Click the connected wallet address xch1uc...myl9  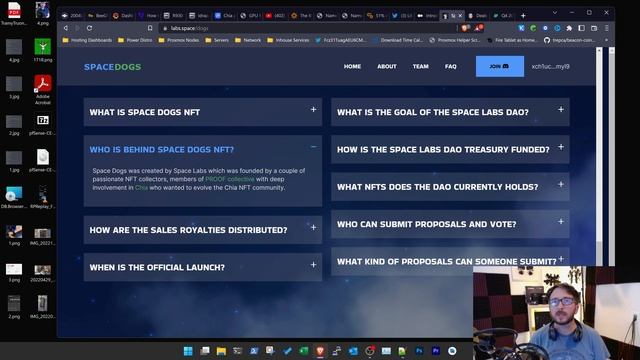tap(550, 66)
